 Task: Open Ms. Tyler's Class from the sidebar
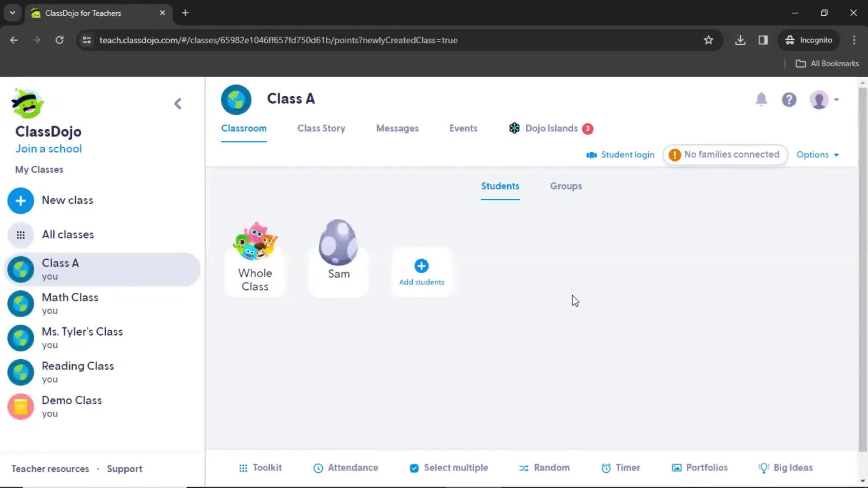(x=102, y=338)
